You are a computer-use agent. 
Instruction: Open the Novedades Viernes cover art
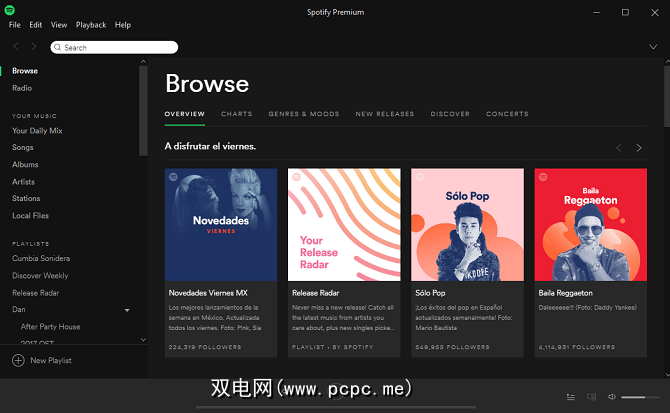(221, 225)
